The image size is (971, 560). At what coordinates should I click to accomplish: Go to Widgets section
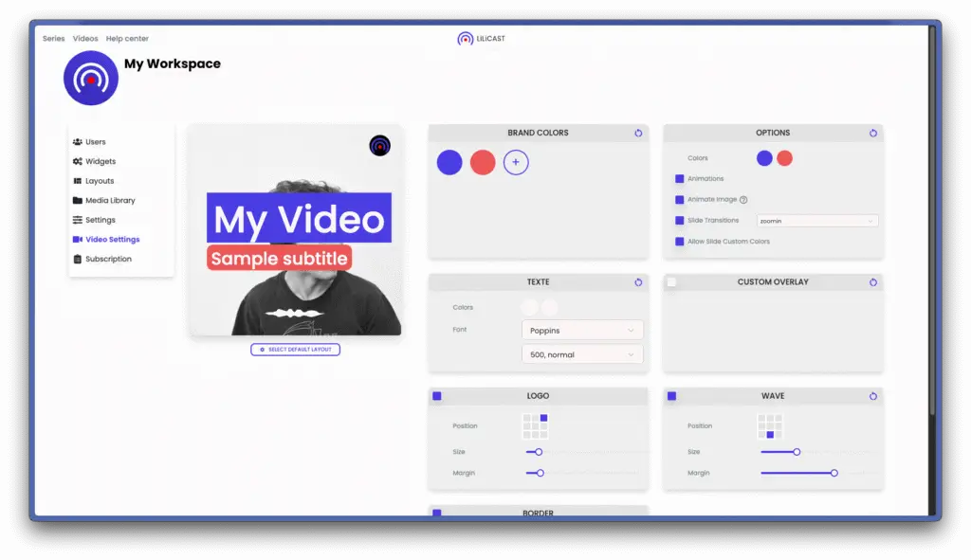pos(101,161)
